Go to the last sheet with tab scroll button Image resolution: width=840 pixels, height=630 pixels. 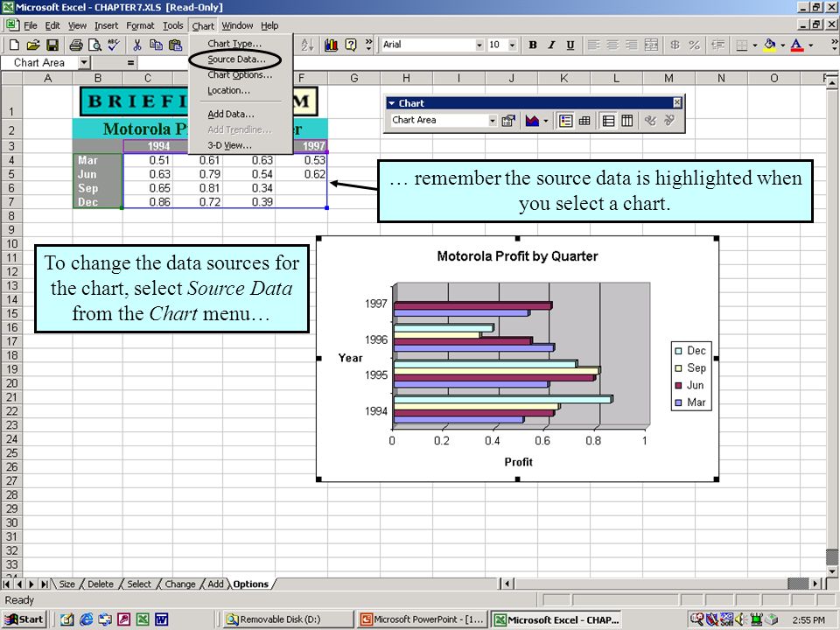[x=45, y=584]
